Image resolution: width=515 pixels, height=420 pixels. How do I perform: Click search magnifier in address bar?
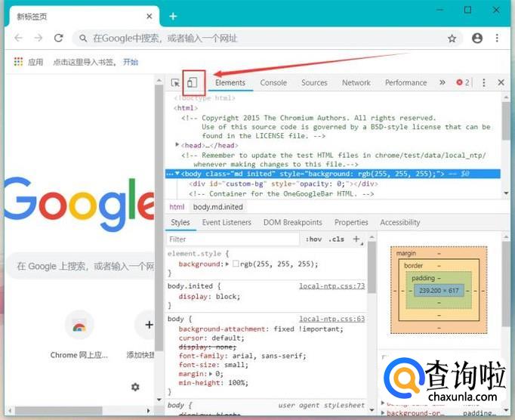(x=83, y=39)
